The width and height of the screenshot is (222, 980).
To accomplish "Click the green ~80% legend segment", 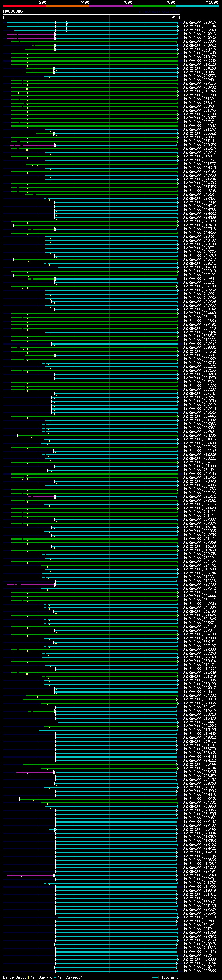I will (x=154, y=6).
